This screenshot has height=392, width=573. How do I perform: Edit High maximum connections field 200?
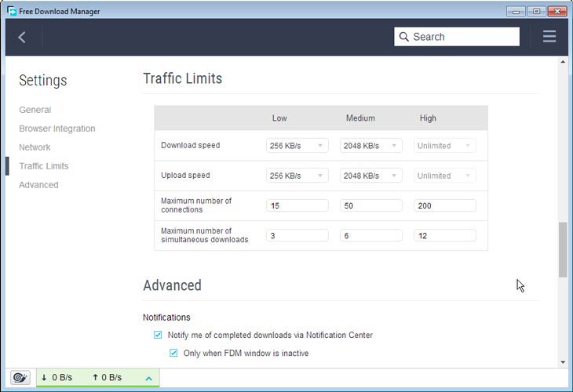tap(445, 205)
